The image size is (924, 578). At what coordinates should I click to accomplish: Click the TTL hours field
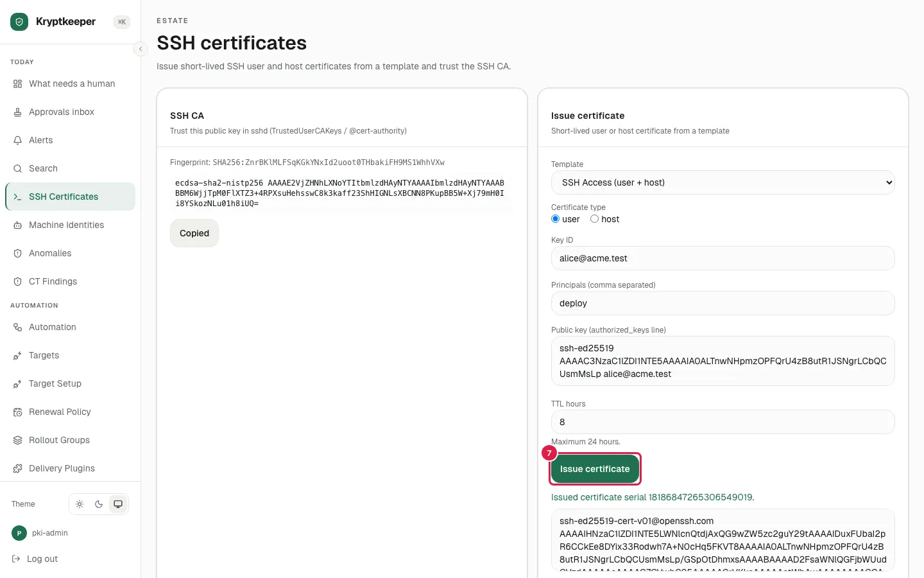tap(723, 422)
